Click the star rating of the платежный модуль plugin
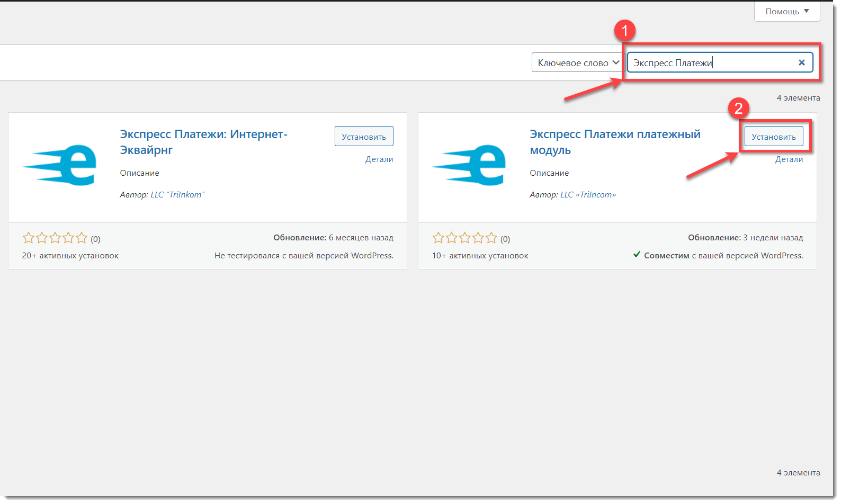The image size is (841, 504). click(464, 238)
